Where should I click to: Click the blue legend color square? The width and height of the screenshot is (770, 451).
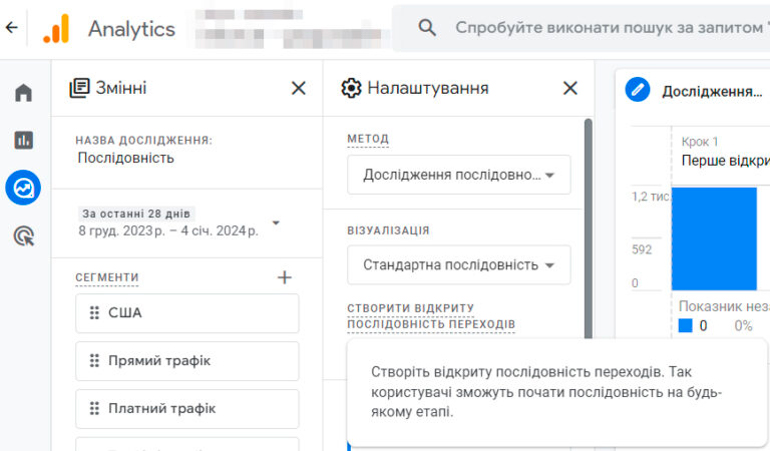[x=685, y=325]
